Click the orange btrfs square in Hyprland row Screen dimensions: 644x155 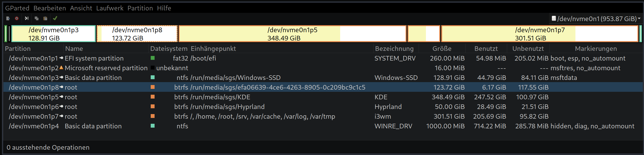[153, 107]
